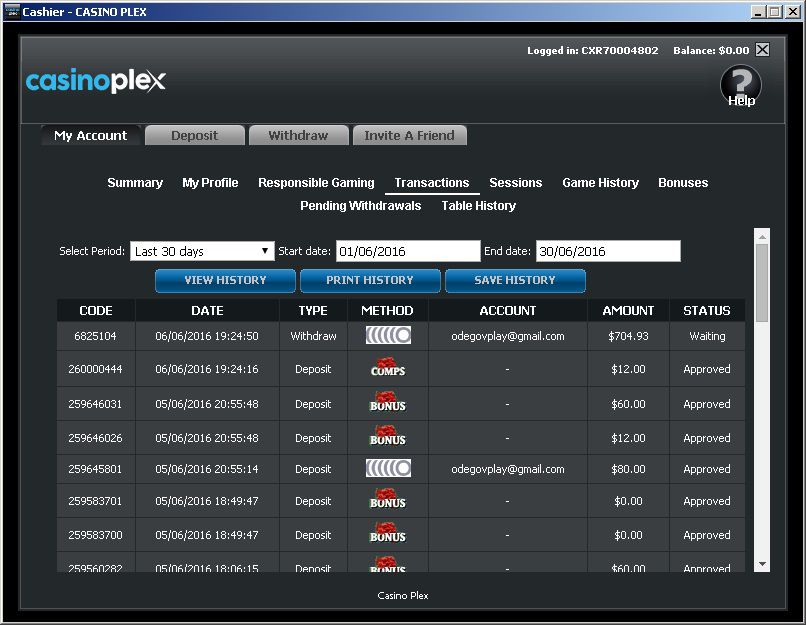Viewport: 806px width, 625px height.
Task: Click the AMOUNT column header
Action: pos(628,311)
